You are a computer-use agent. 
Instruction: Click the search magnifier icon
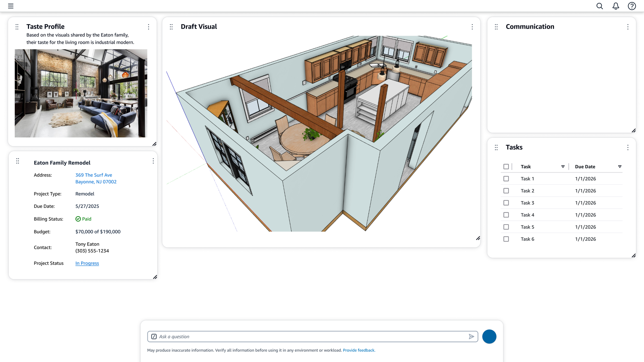point(599,6)
